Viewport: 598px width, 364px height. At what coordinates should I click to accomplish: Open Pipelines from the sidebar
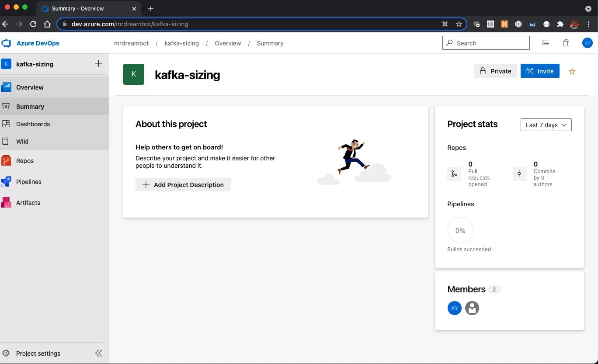(54, 181)
